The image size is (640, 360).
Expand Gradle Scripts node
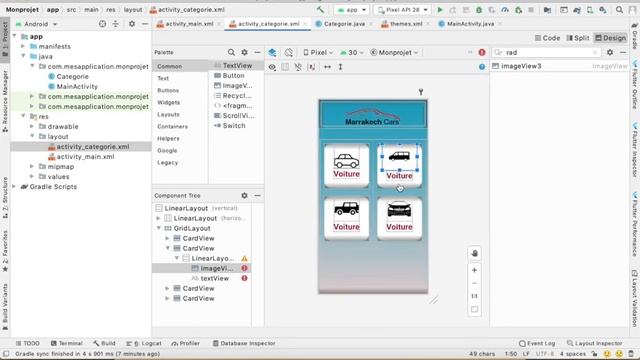[14, 187]
